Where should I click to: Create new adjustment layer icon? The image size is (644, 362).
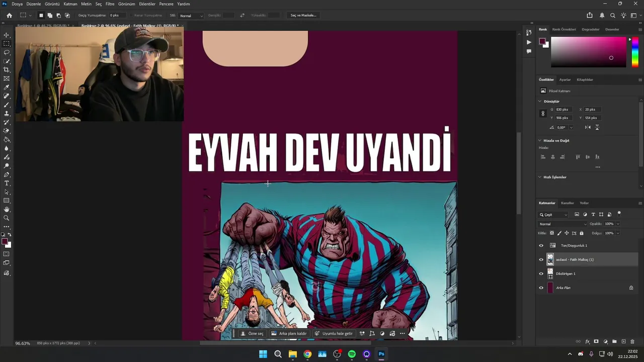[x=605, y=341]
